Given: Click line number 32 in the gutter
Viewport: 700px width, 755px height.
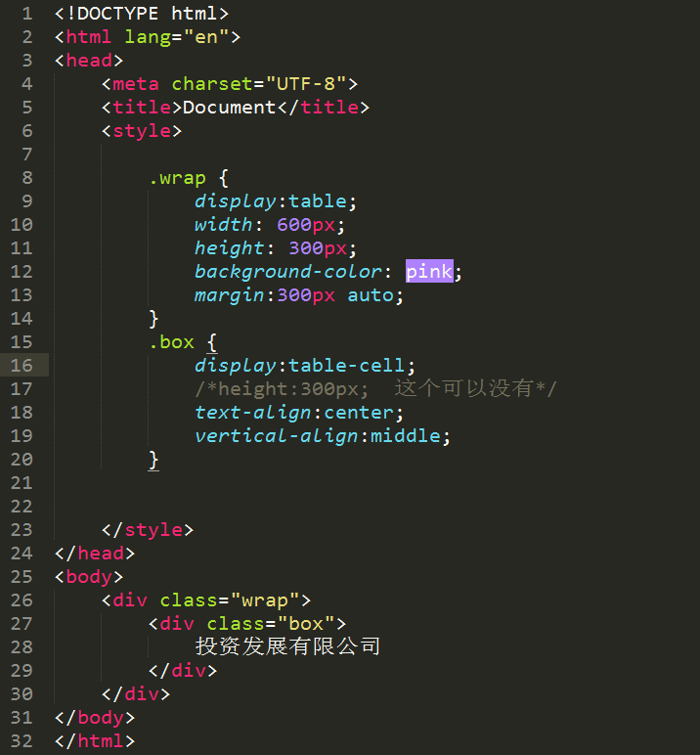Looking at the screenshot, I should 22,741.
